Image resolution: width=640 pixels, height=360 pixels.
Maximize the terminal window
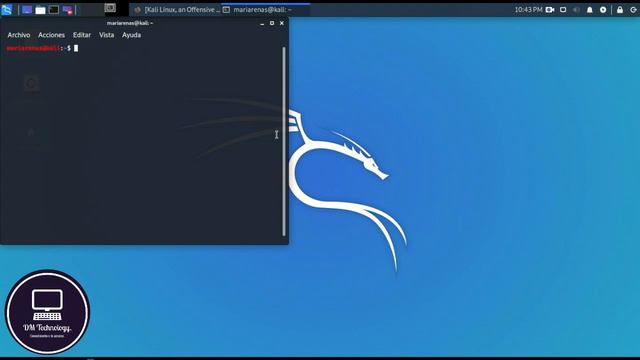[x=272, y=23]
